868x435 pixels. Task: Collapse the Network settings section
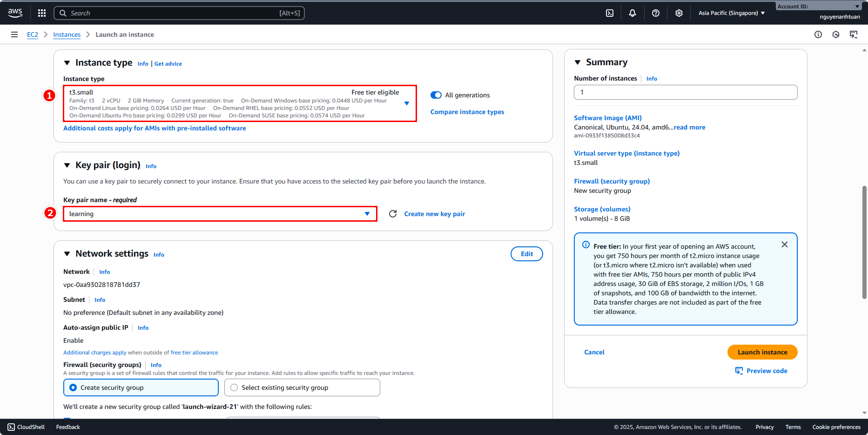click(67, 254)
